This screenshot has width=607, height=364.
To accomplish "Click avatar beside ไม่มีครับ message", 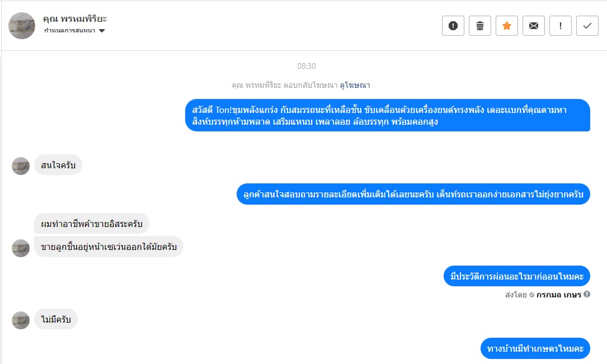I will click(x=21, y=320).
